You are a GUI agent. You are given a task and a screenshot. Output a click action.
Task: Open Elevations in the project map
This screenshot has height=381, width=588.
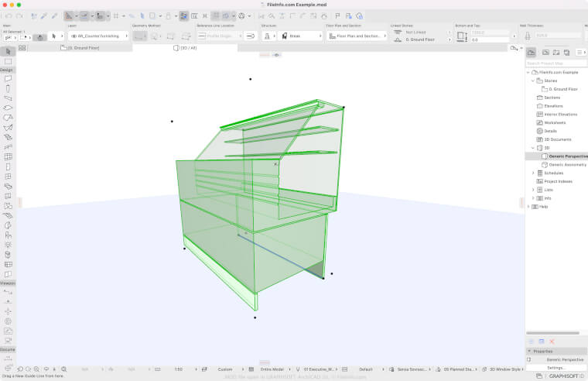(x=553, y=105)
